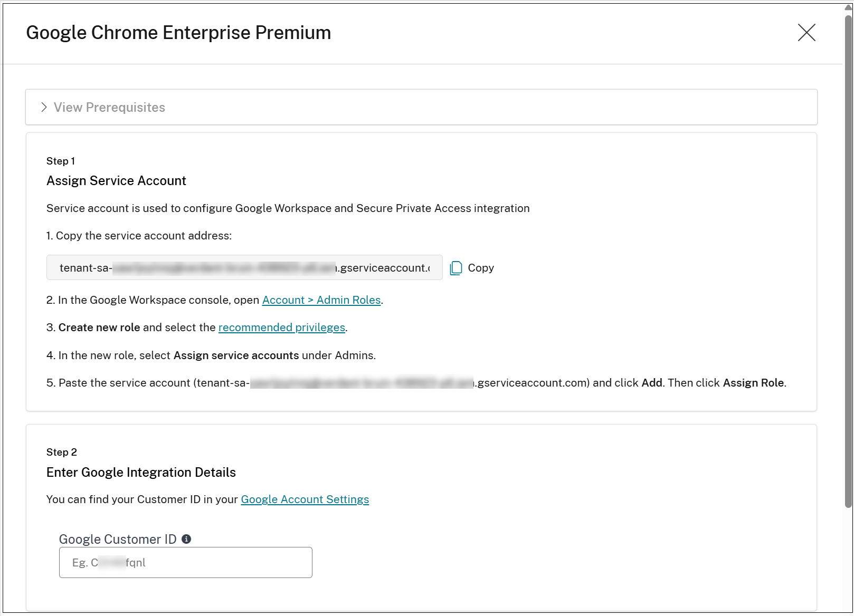Select the service account address text box

tap(244, 267)
